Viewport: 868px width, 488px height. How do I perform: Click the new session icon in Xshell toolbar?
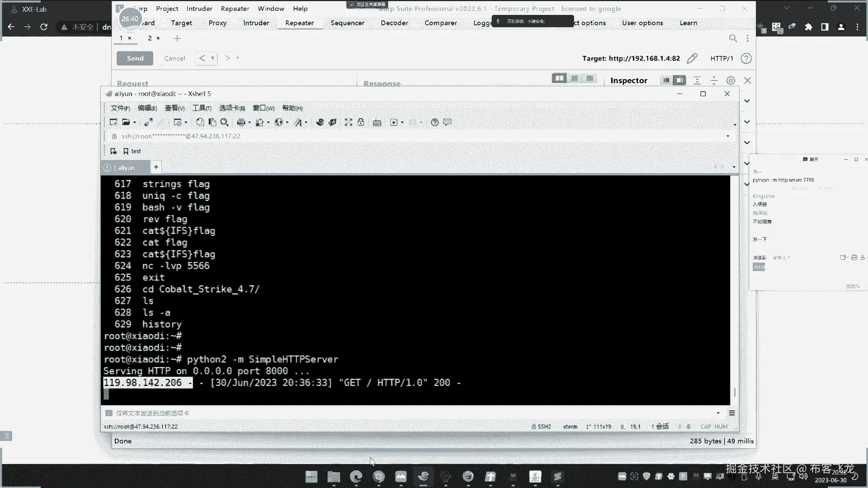click(x=113, y=122)
